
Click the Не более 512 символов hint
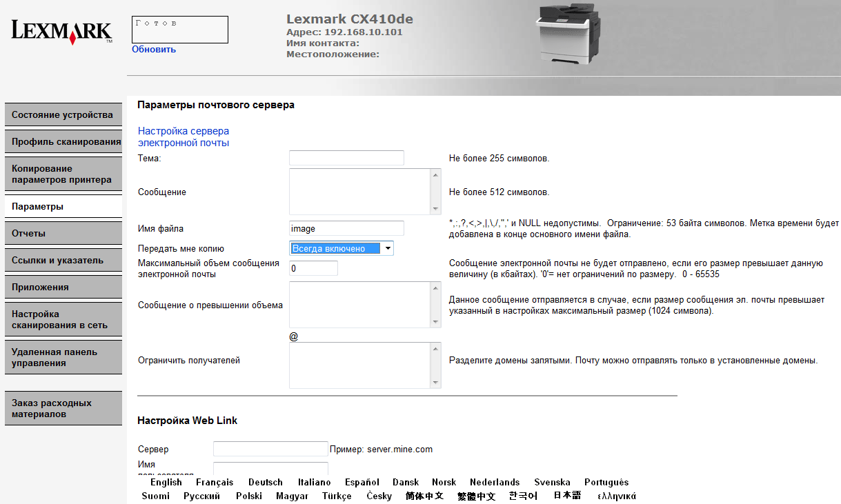pos(499,192)
